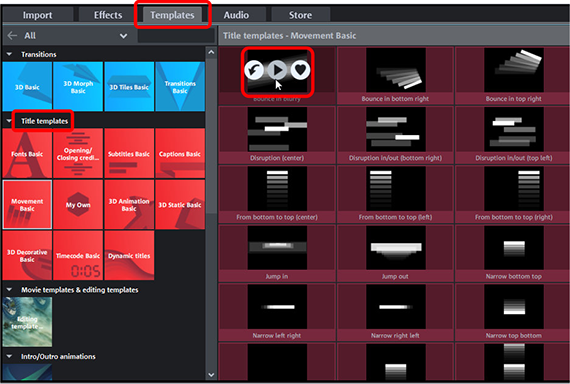The width and height of the screenshot is (570, 384).
Task: Open the Audio tab
Action: pos(236,15)
